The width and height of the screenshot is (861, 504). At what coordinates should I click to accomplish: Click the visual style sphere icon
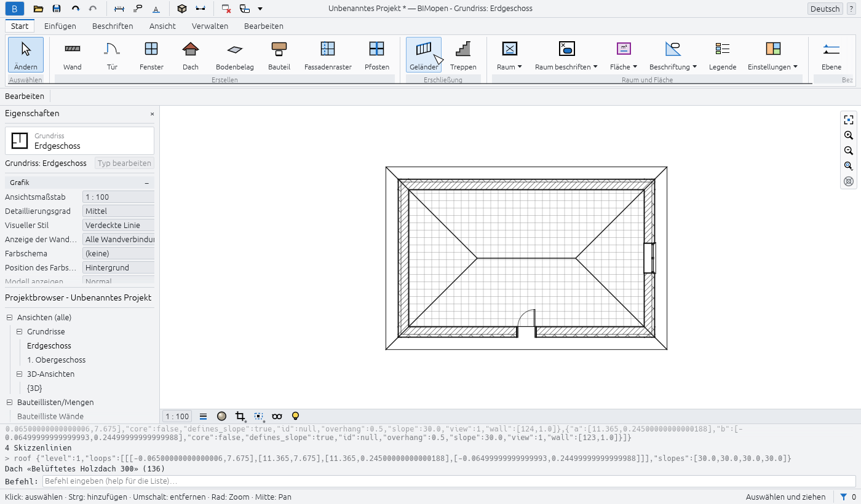tap(222, 416)
